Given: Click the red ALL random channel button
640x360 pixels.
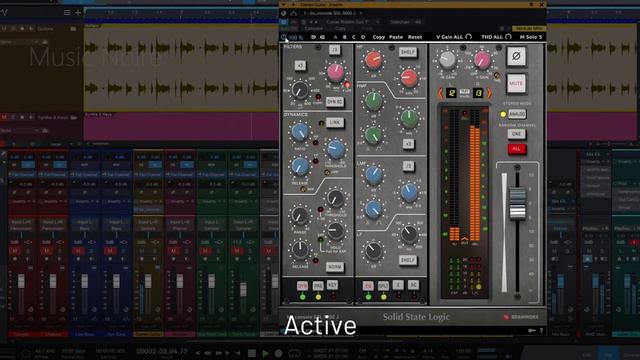Looking at the screenshot, I should click(517, 149).
